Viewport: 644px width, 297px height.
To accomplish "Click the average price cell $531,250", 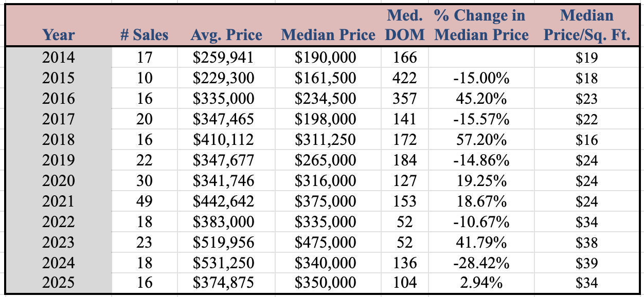I will 223,263.
